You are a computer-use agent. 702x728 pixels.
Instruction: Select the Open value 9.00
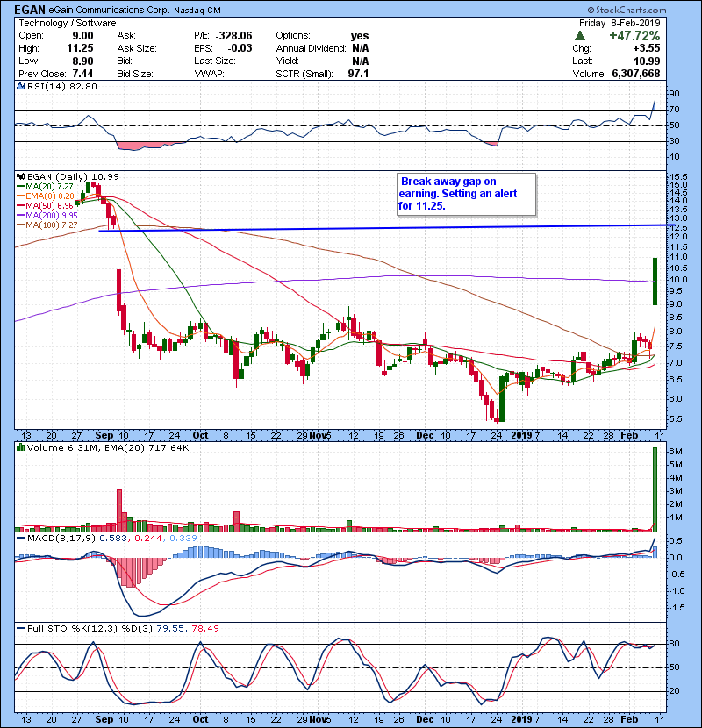pos(82,36)
